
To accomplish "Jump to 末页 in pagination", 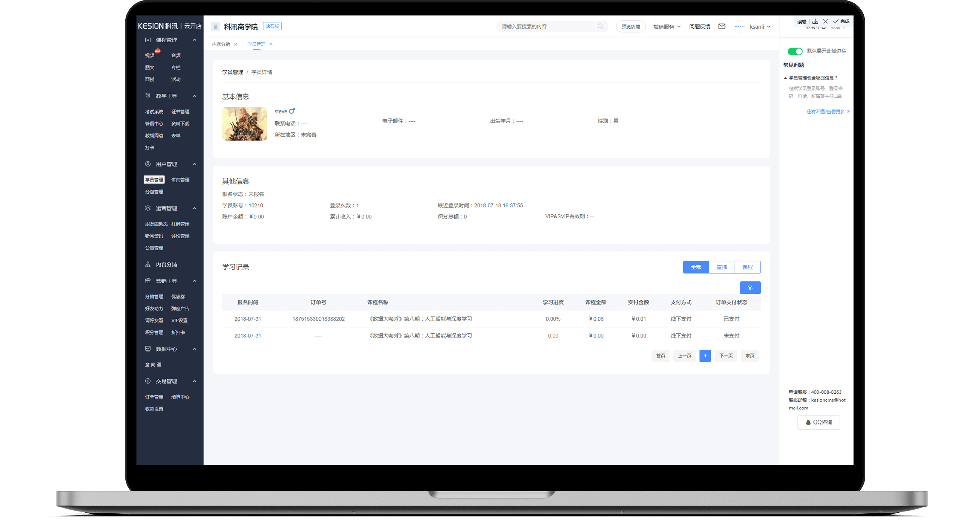I will (749, 355).
